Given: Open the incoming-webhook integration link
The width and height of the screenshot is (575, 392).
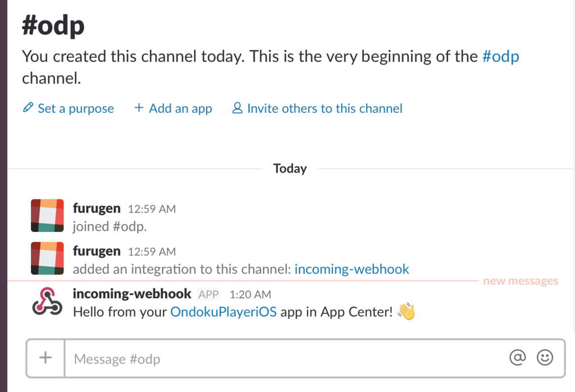Looking at the screenshot, I should coord(352,269).
